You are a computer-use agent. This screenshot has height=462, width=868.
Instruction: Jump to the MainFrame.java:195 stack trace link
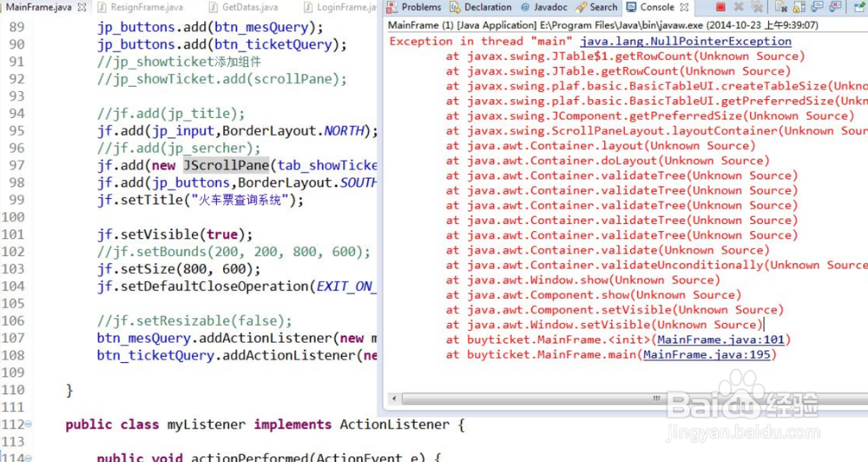707,354
